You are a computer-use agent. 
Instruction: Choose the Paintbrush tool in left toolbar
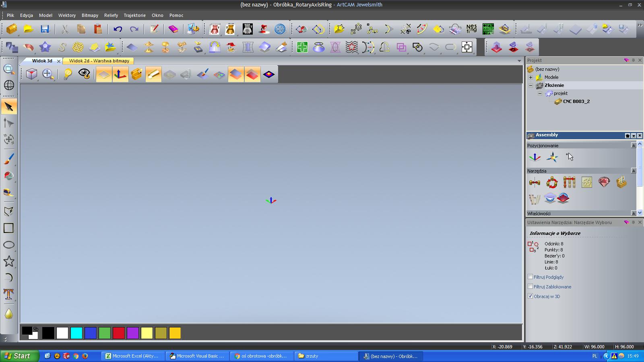(9, 159)
